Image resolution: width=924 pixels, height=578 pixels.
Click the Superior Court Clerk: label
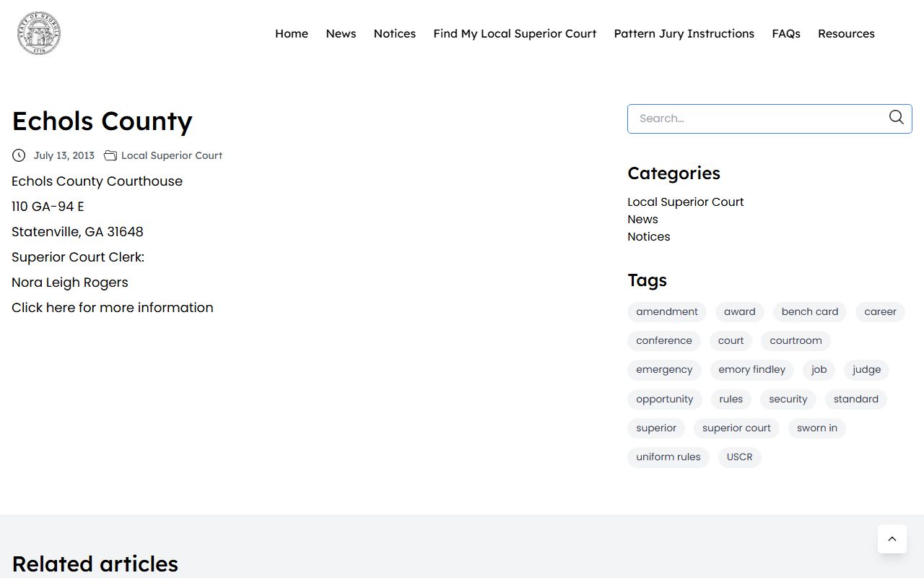(x=78, y=257)
